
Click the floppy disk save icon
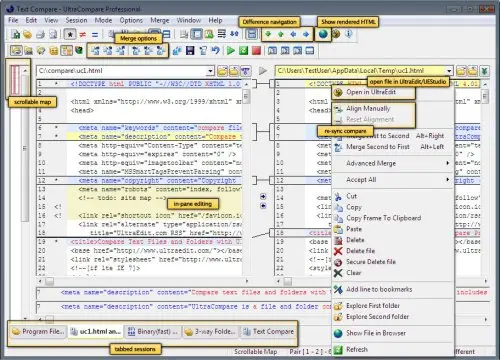tap(190, 51)
